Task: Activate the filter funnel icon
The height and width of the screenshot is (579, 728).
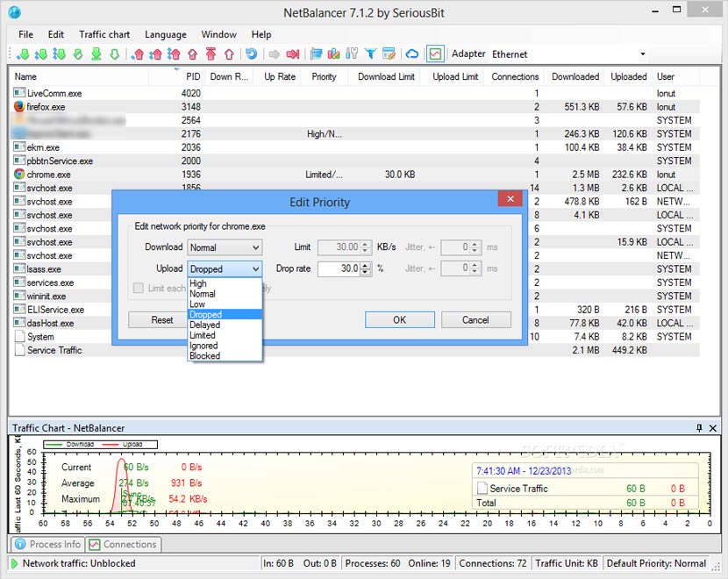Action: pos(372,54)
